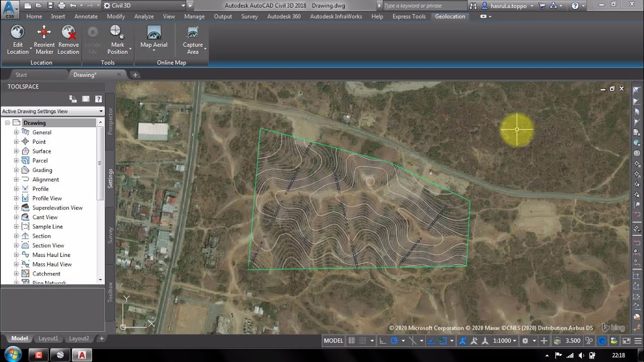Toggle polar tracking in the status bar
This screenshot has height=362, width=644.
pyautogui.click(x=394, y=340)
